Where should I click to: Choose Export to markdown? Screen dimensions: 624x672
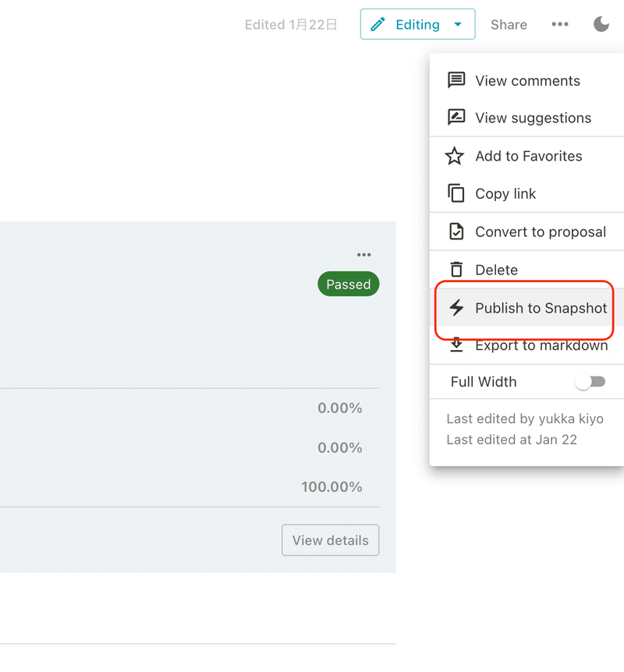(526, 345)
